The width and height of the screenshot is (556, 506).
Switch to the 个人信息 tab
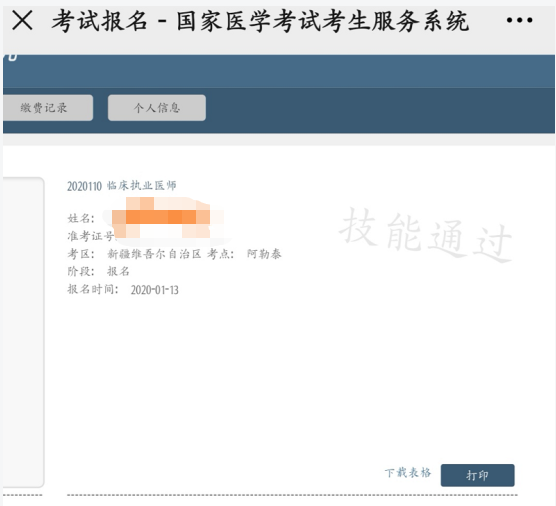click(x=157, y=107)
